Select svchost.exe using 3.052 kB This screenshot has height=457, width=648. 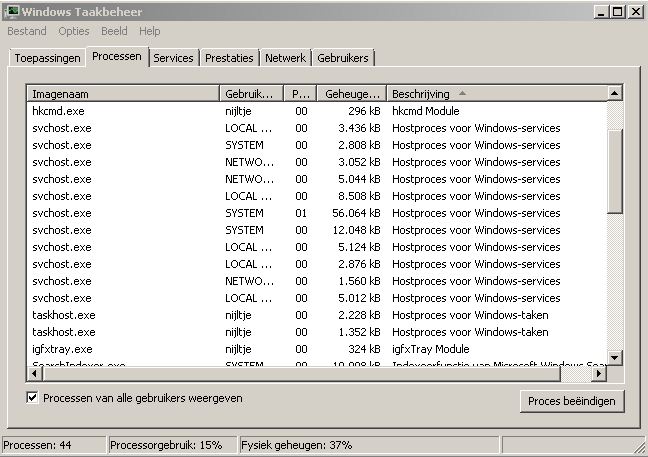coord(317,162)
